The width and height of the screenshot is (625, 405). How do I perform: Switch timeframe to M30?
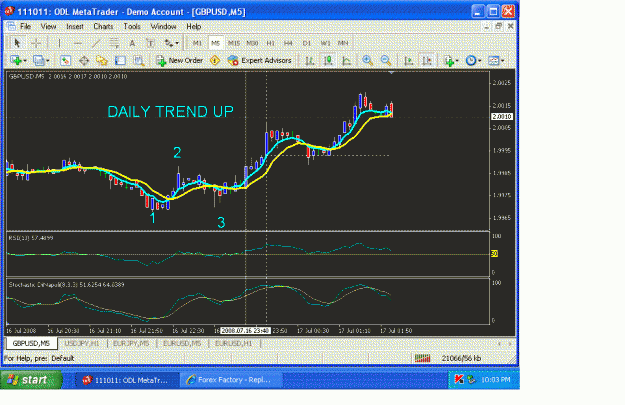[252, 43]
